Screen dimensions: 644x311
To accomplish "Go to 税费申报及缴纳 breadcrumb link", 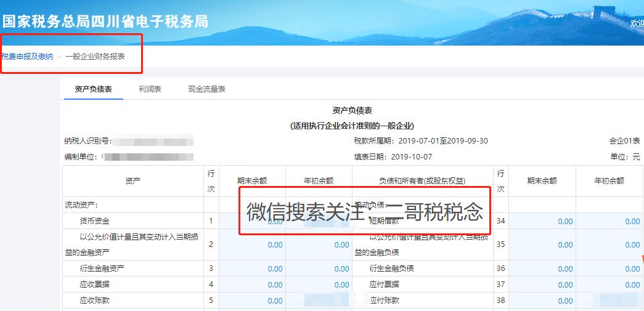I will [x=27, y=57].
